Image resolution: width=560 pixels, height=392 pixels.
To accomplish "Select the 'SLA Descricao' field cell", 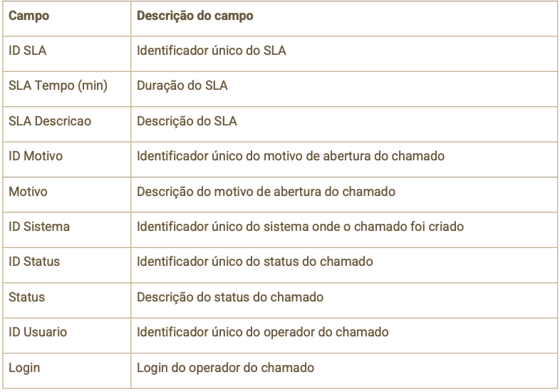I will pyautogui.click(x=67, y=124).
